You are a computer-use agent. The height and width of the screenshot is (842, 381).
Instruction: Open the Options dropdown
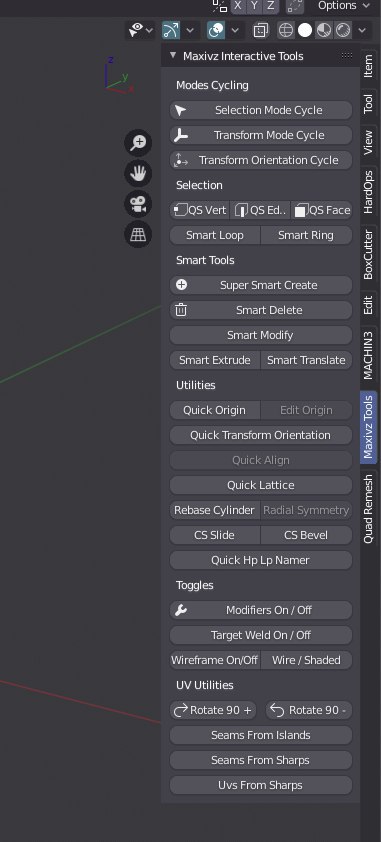click(343, 5)
